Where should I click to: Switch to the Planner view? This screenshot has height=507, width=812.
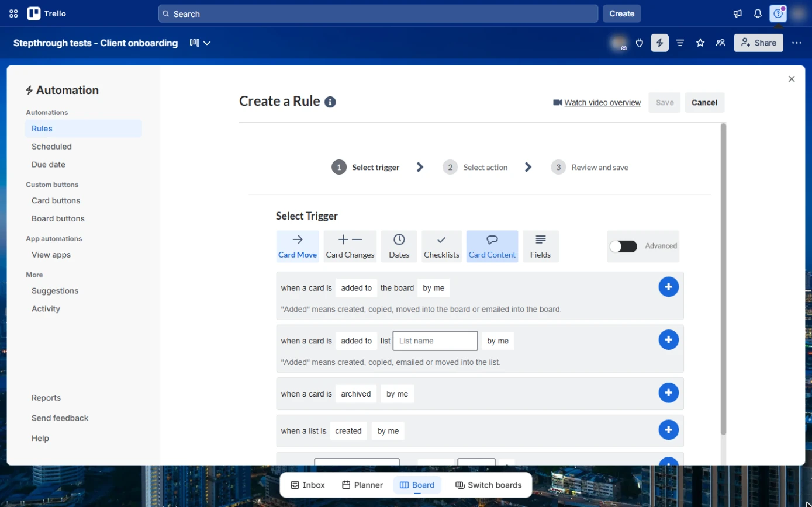pyautogui.click(x=362, y=485)
